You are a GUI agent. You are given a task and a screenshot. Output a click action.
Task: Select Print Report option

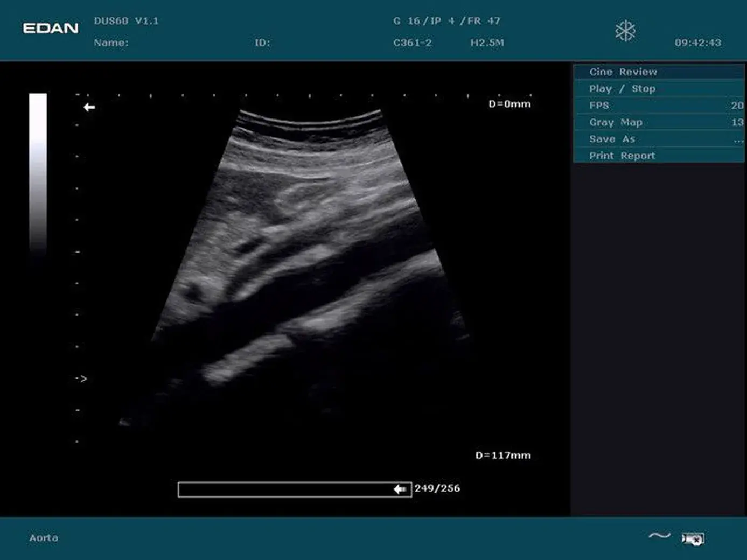click(659, 156)
